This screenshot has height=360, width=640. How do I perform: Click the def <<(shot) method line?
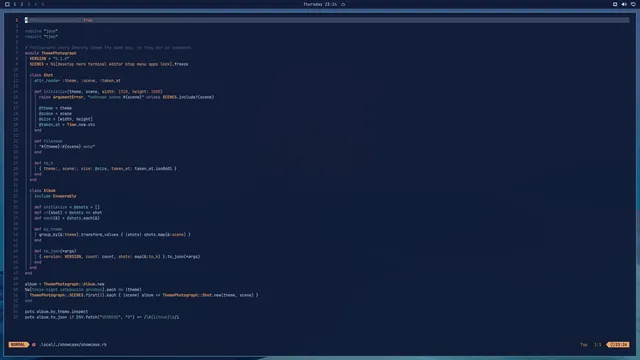coord(68,213)
